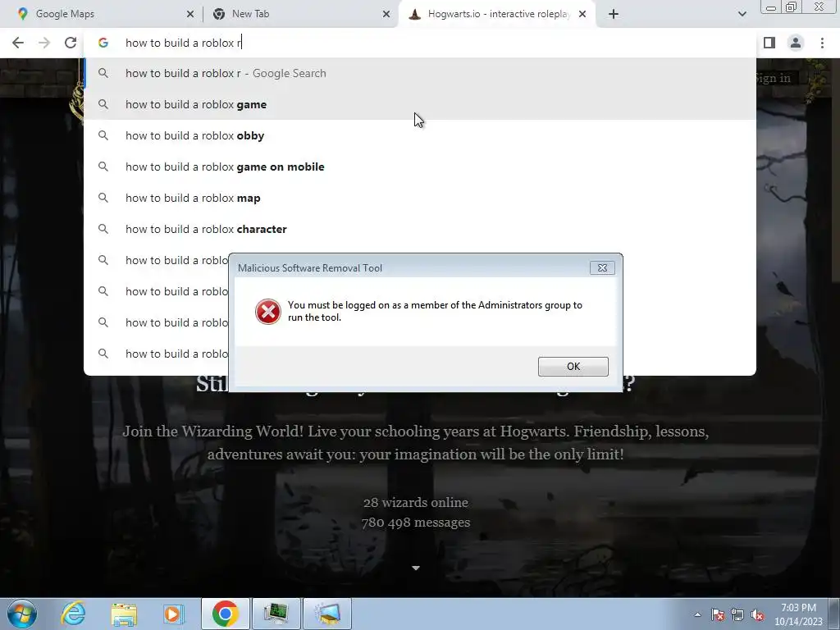Click the 'Join the Wizarding World' paragraph text
The image size is (840, 630).
coord(416,442)
